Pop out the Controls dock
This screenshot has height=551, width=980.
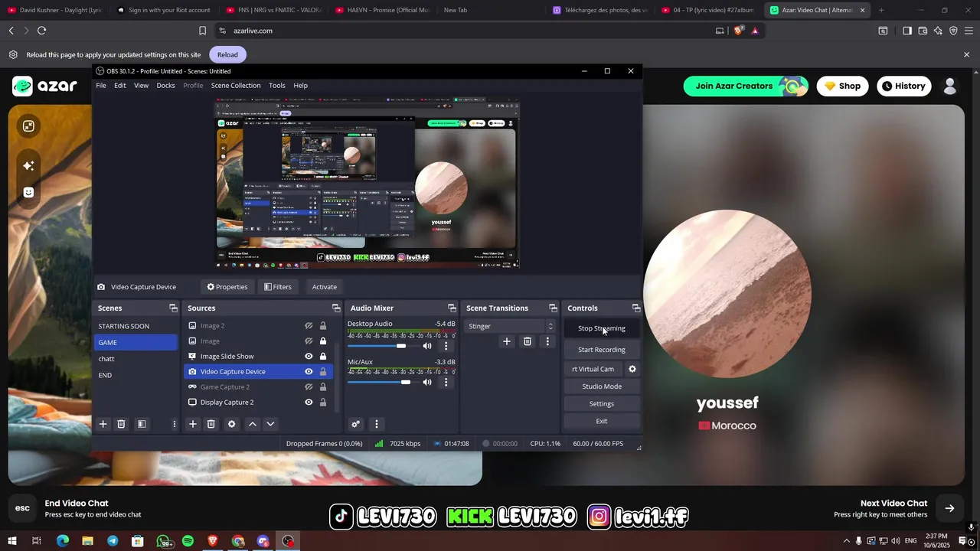pos(636,308)
